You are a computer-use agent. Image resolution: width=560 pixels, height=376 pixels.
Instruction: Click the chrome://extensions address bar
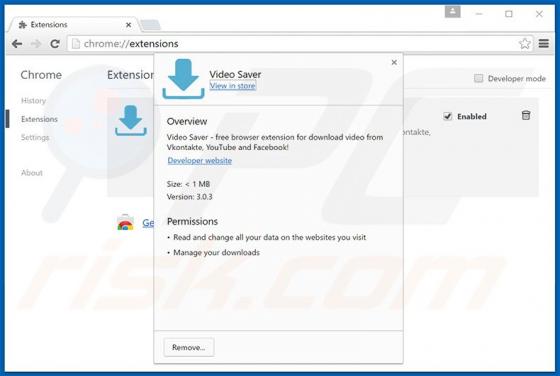pyautogui.click(x=293, y=44)
